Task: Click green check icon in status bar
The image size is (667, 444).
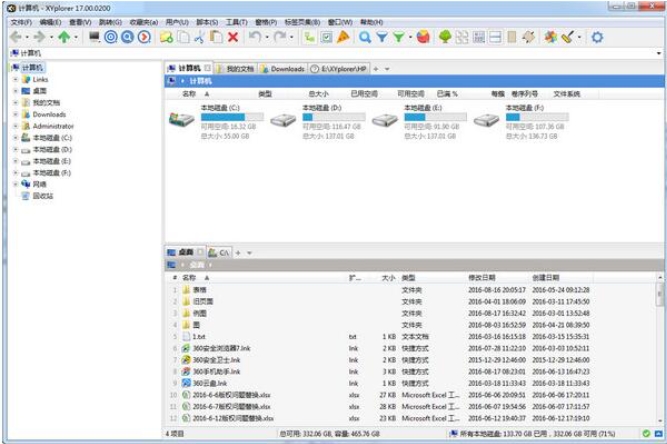Action: click(x=646, y=433)
